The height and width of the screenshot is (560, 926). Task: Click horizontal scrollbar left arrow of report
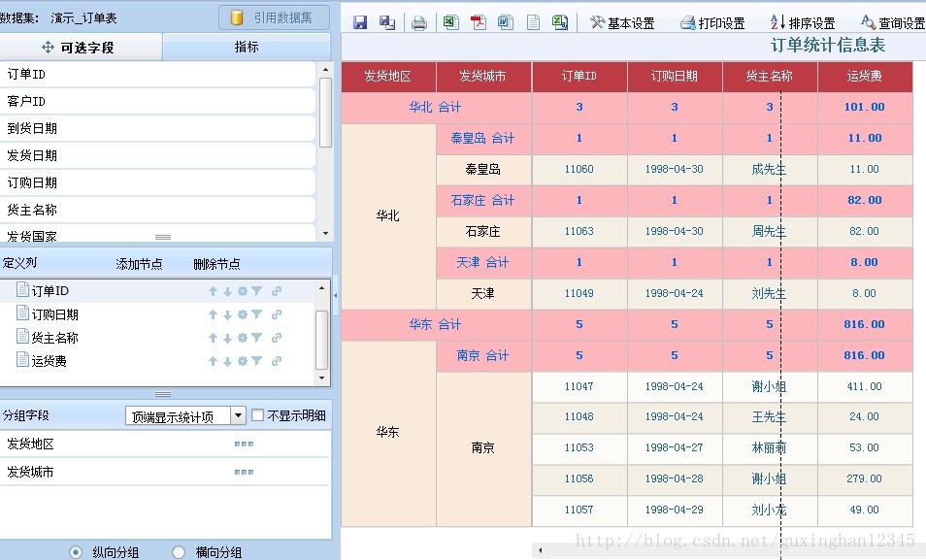540,550
